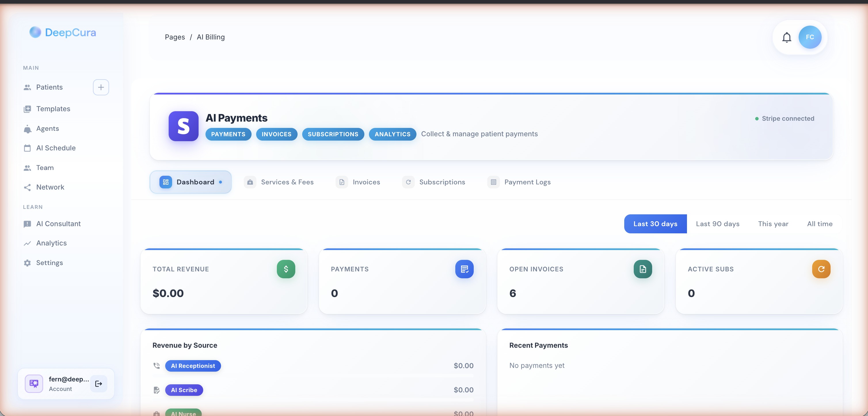
Task: Click the AI Scribe source badge
Action: tap(184, 390)
